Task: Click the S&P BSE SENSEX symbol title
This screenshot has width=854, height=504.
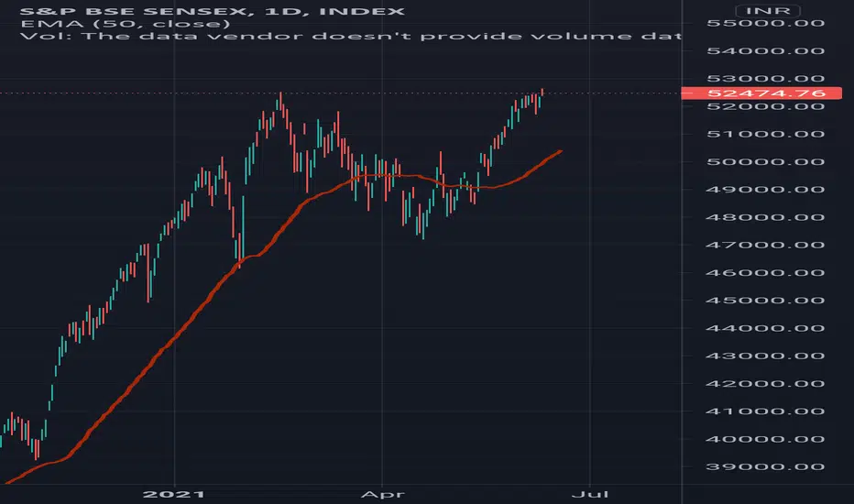Action: [x=138, y=11]
